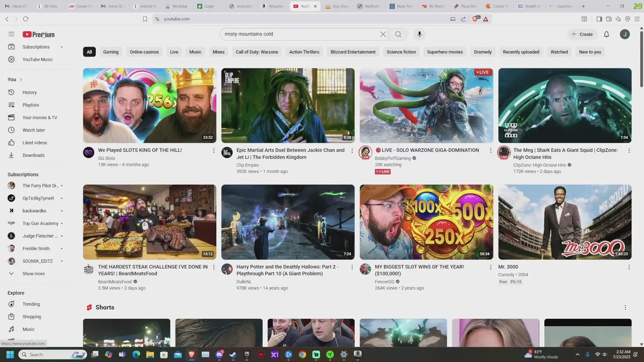Viewport: 644px width, 362px height.
Task: Click the magnifier search button
Action: pos(398,34)
